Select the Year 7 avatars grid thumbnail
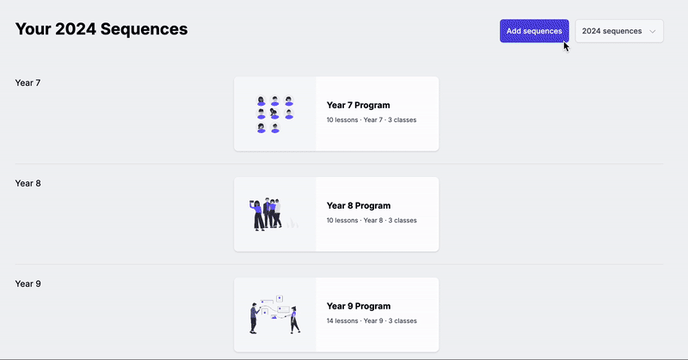 (x=275, y=114)
